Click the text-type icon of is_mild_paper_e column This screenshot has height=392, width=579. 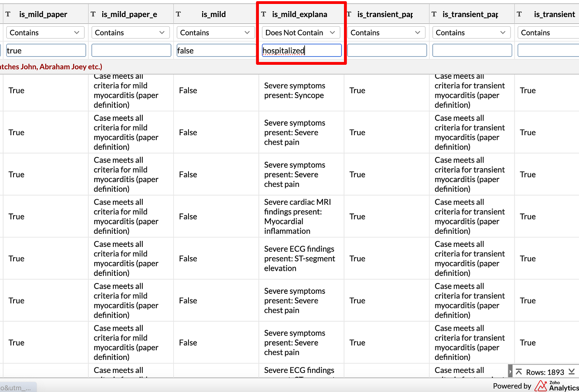pos(93,14)
